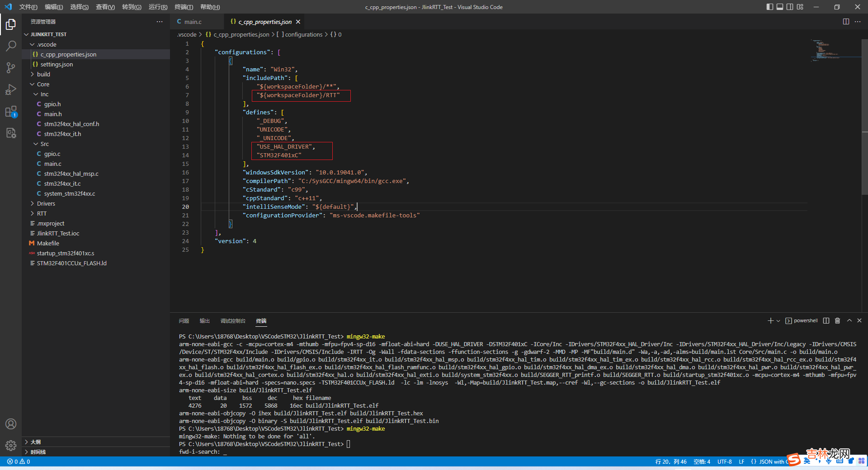Switch to the Debug Console panel tab
This screenshot has width=868, height=470.
tap(233, 321)
